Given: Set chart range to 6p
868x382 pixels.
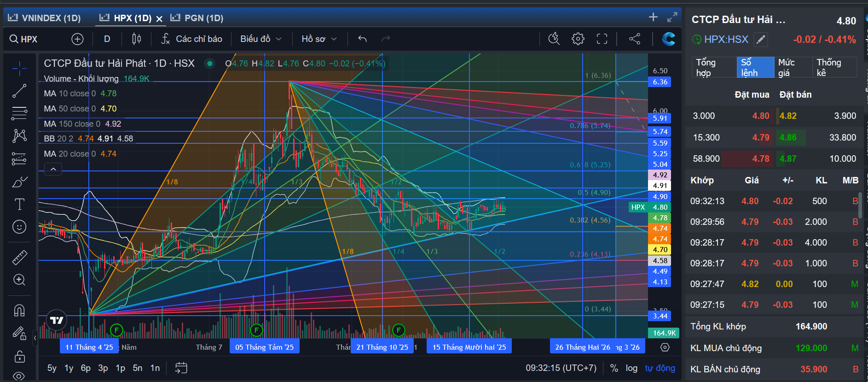Looking at the screenshot, I should pos(86,368).
